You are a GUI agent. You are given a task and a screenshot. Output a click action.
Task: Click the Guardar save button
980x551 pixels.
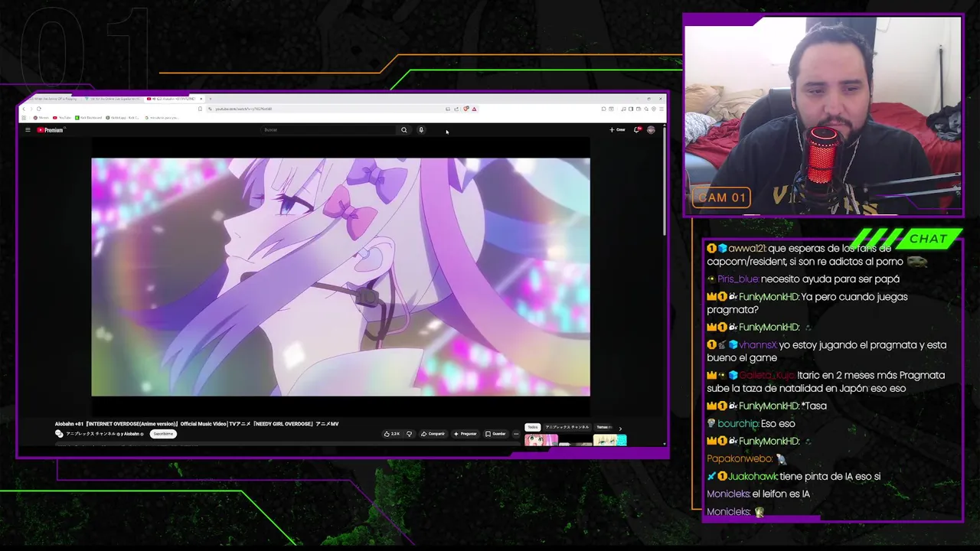[495, 434]
